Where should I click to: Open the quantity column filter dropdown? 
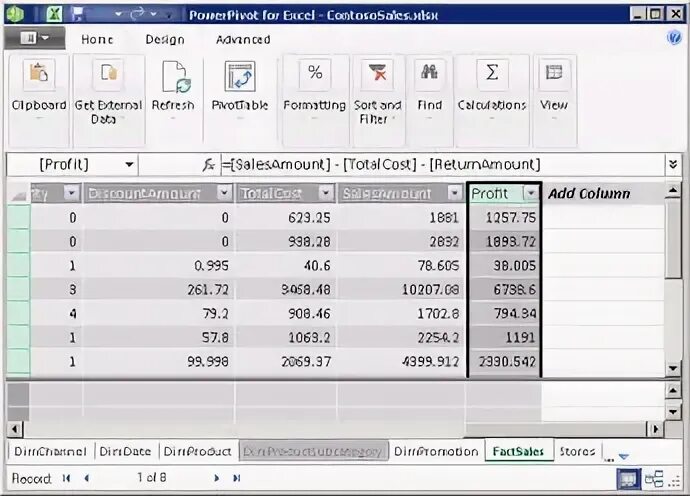71,193
